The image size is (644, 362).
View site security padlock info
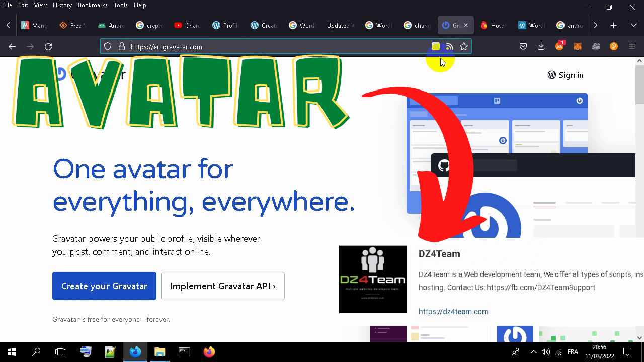(121, 47)
